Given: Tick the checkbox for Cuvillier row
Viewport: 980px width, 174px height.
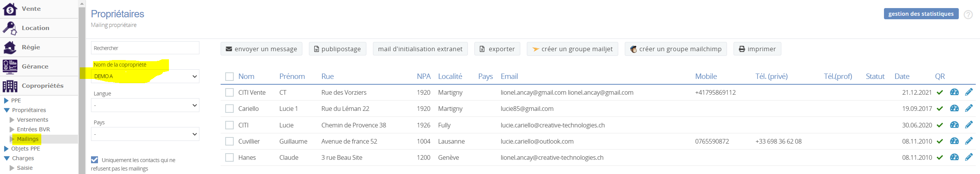Looking at the screenshot, I should coord(229,141).
